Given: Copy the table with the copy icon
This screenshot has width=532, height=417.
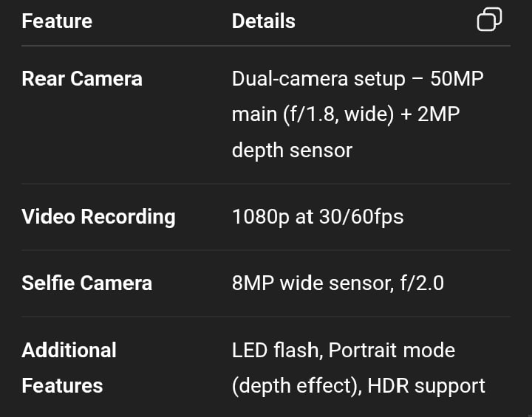Looking at the screenshot, I should pyautogui.click(x=489, y=20).
